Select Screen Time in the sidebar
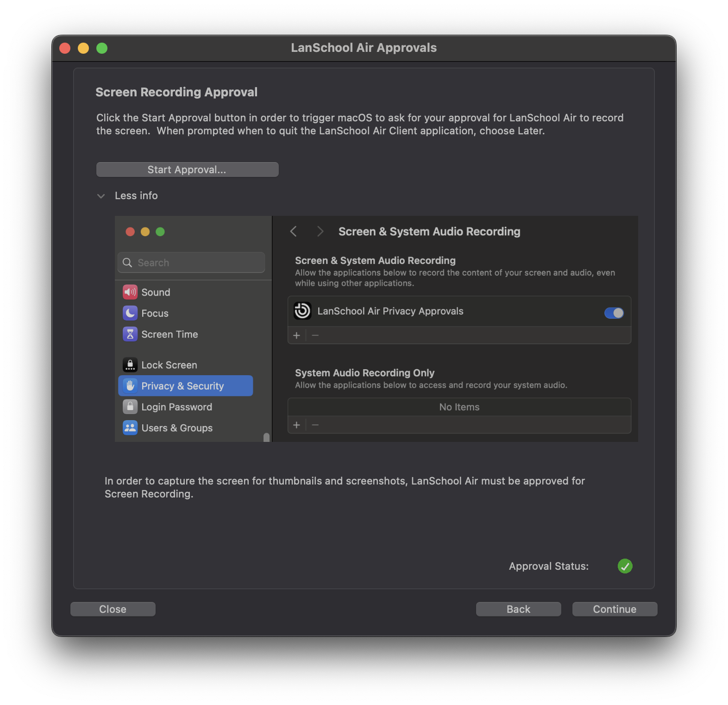728x705 pixels. [x=185, y=334]
